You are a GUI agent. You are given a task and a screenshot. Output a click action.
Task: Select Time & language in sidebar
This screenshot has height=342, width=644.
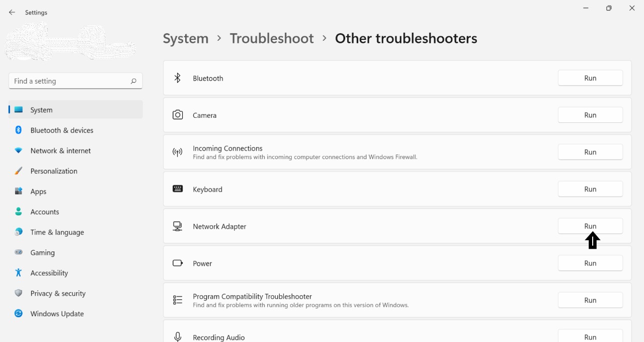(57, 232)
